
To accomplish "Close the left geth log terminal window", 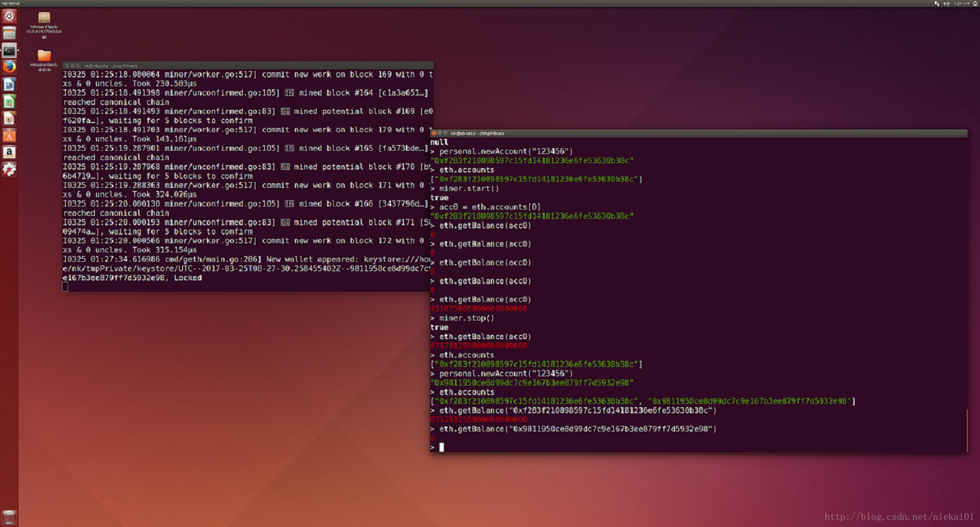I will [x=67, y=66].
